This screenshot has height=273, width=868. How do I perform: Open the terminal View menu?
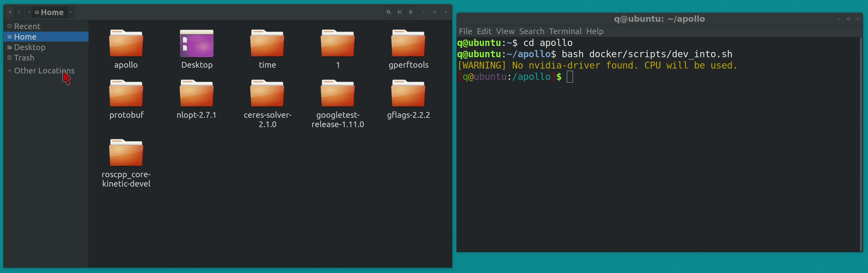[505, 31]
